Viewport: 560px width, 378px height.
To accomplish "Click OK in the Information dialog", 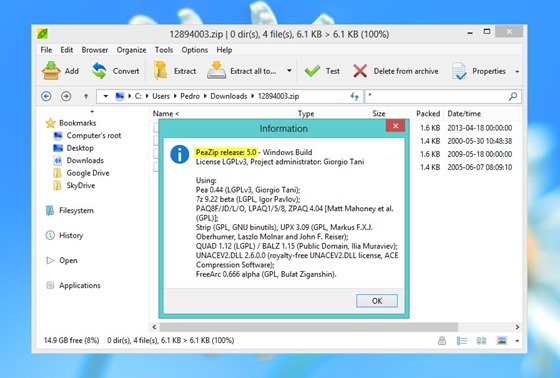I will tap(377, 301).
